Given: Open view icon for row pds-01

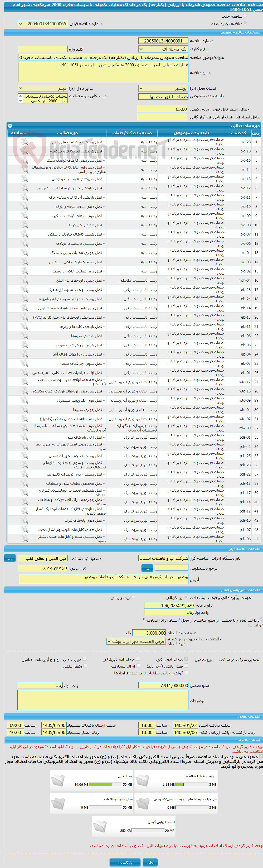Looking at the screenshot, I should pos(24,437).
